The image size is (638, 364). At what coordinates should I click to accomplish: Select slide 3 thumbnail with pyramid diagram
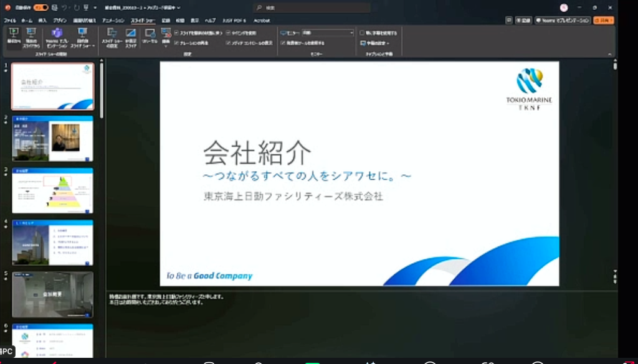[53, 190]
